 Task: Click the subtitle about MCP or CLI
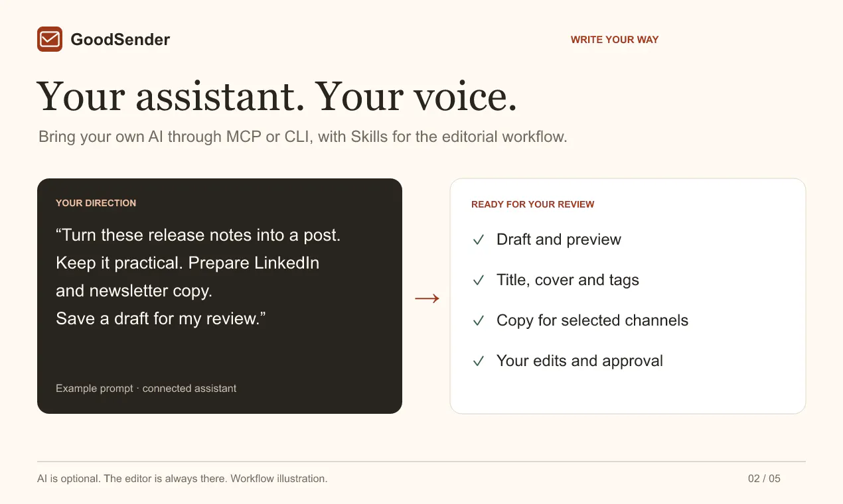(303, 137)
